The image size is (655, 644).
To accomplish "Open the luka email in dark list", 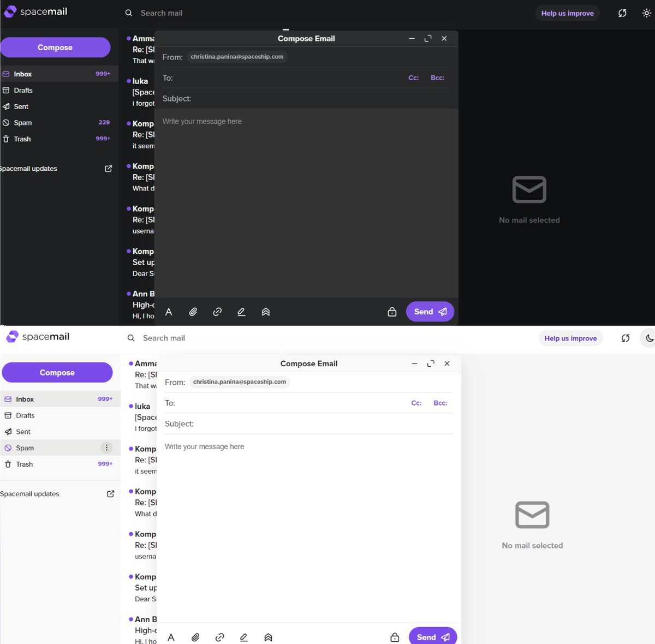I will [140, 92].
